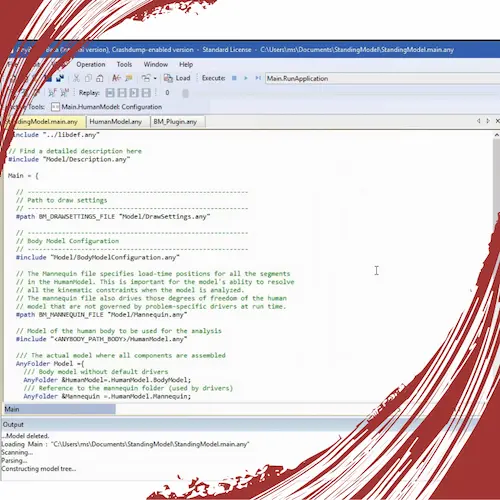Click the Copy icon in toolbar
This screenshot has height=500, width=500.
(88, 78)
